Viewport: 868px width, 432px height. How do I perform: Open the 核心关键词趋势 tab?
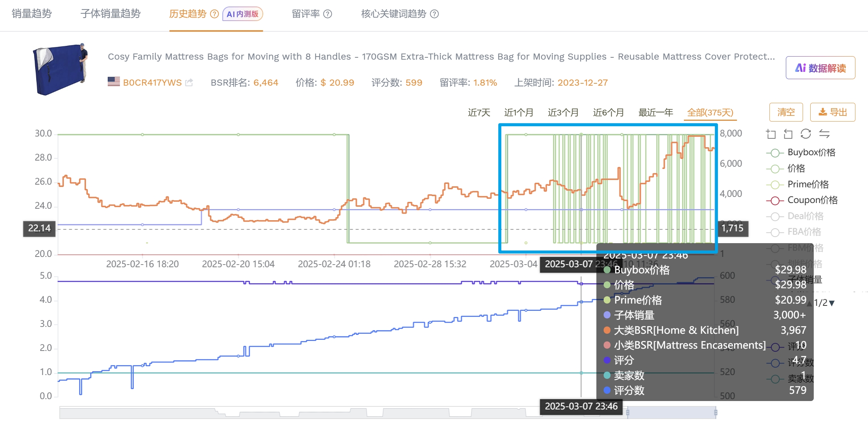394,14
